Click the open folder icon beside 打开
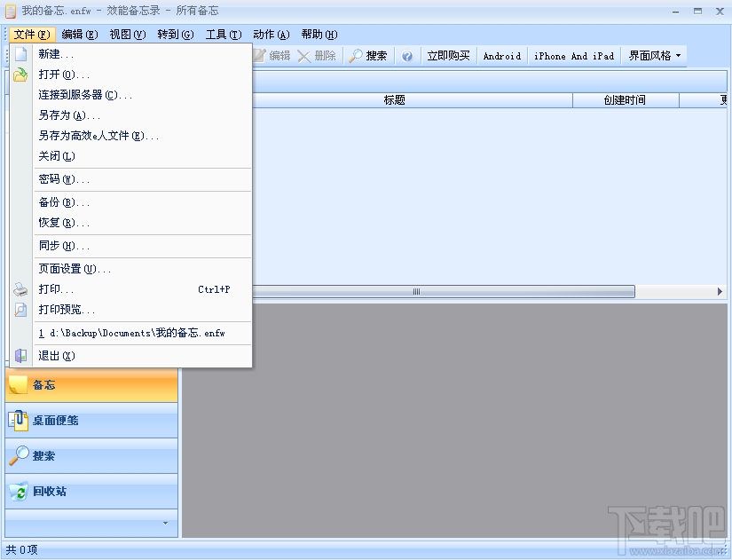Screen dimensions: 732x560 click(20, 75)
